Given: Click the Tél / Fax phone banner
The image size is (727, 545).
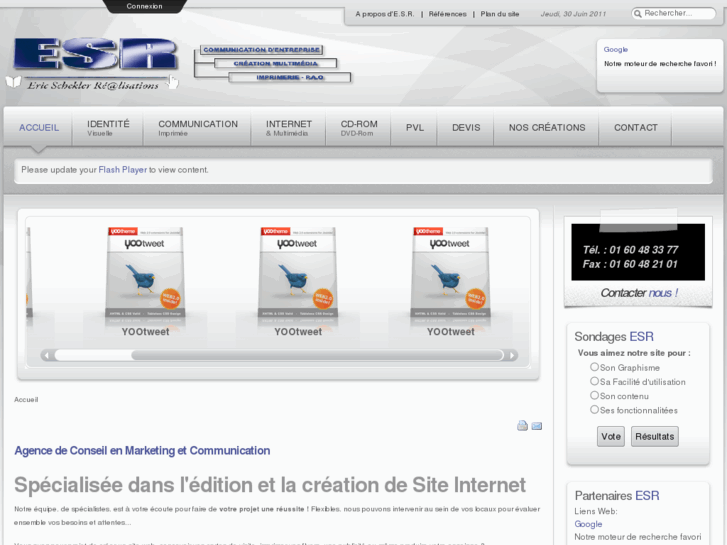Looking at the screenshot, I should 638,252.
